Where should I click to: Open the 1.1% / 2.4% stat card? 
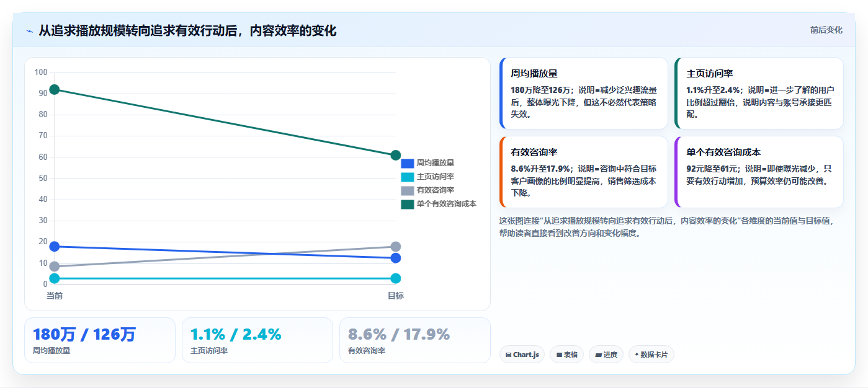click(257, 340)
